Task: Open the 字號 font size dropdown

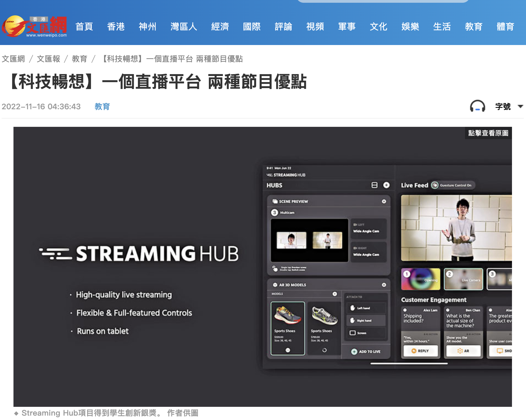Action: click(509, 107)
